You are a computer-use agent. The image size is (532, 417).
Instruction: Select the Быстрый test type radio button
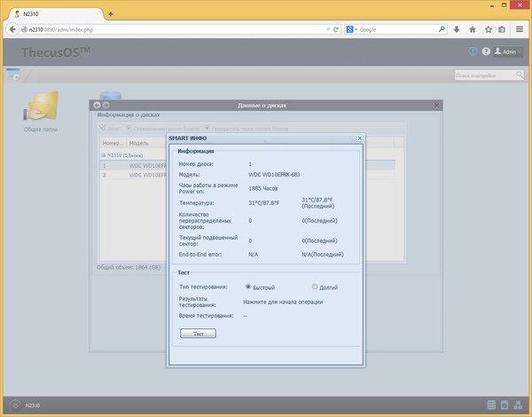pyautogui.click(x=248, y=287)
